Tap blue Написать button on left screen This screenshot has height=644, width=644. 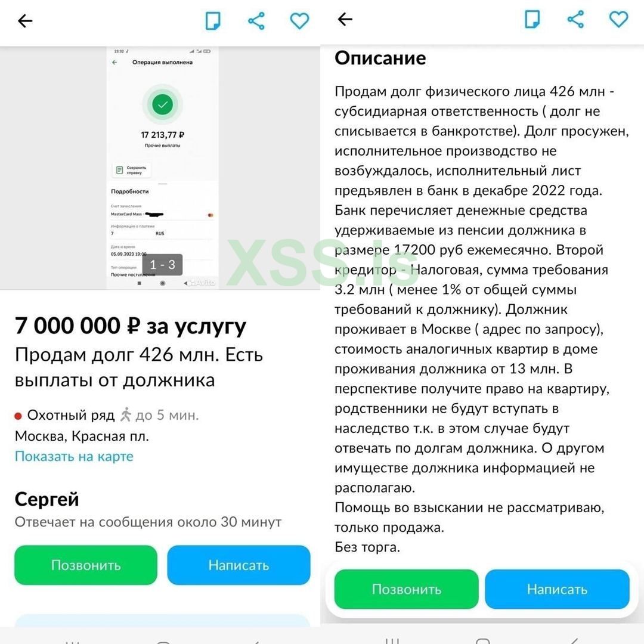pyautogui.click(x=239, y=565)
